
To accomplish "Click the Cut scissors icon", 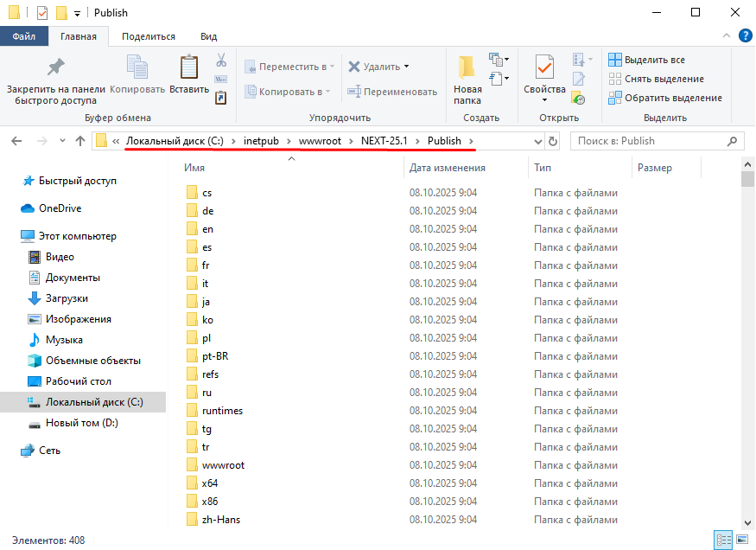I will tap(220, 61).
